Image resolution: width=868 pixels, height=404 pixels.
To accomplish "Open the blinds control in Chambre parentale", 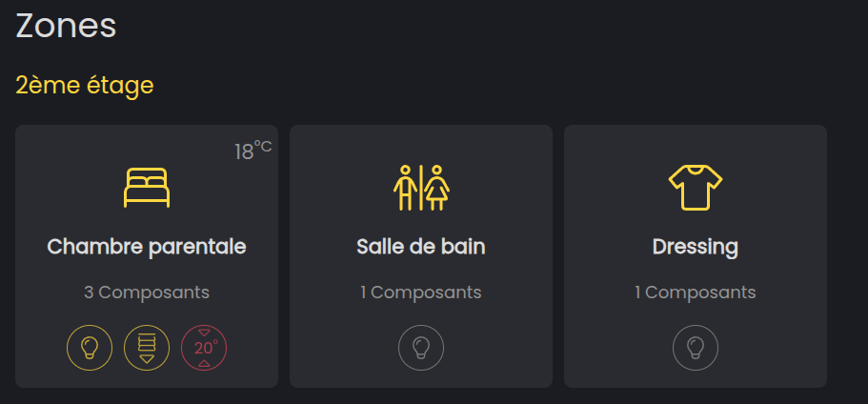I will point(147,348).
